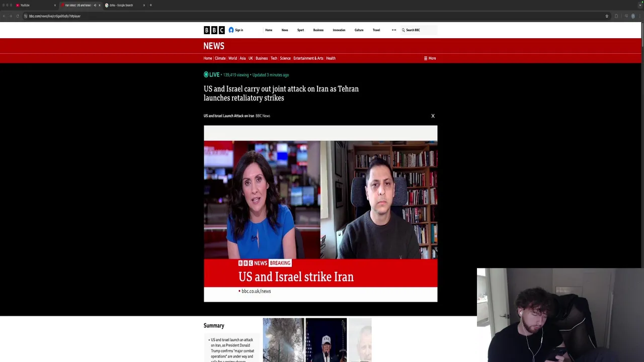The image size is (644, 362).
Task: Go to UK news section
Action: 251,58
